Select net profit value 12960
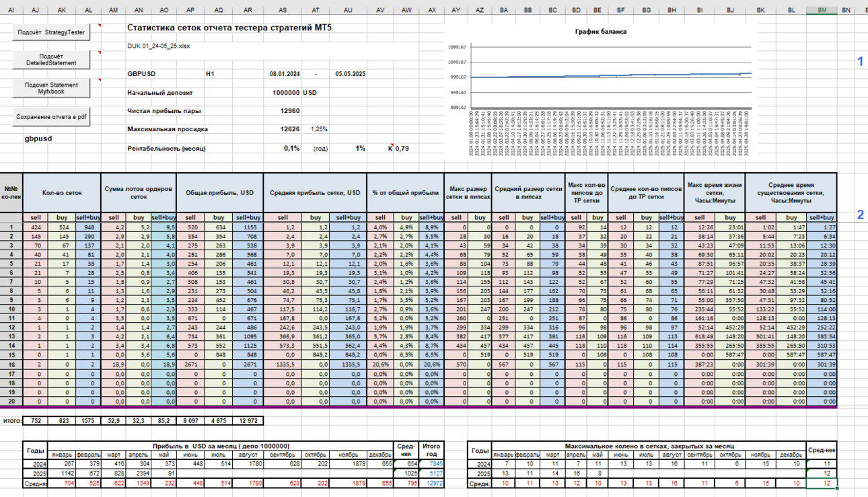Viewport: 868px width, 497px height. click(289, 110)
